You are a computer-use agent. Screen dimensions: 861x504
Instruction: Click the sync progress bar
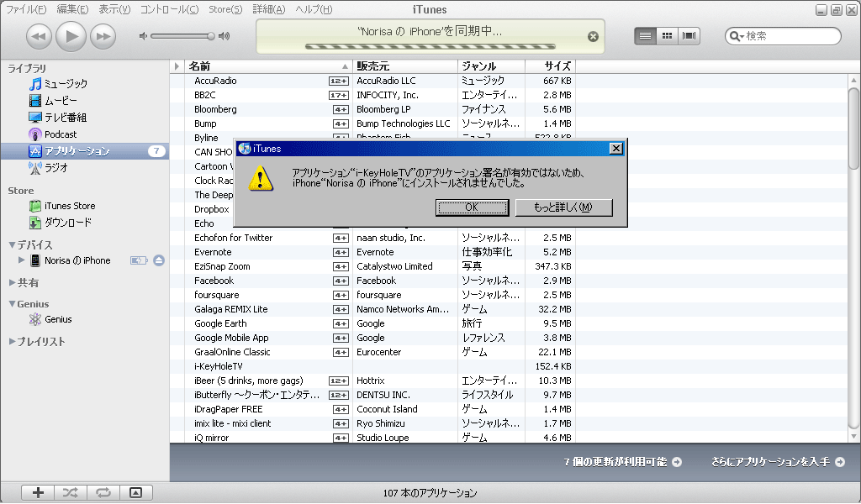(430, 46)
